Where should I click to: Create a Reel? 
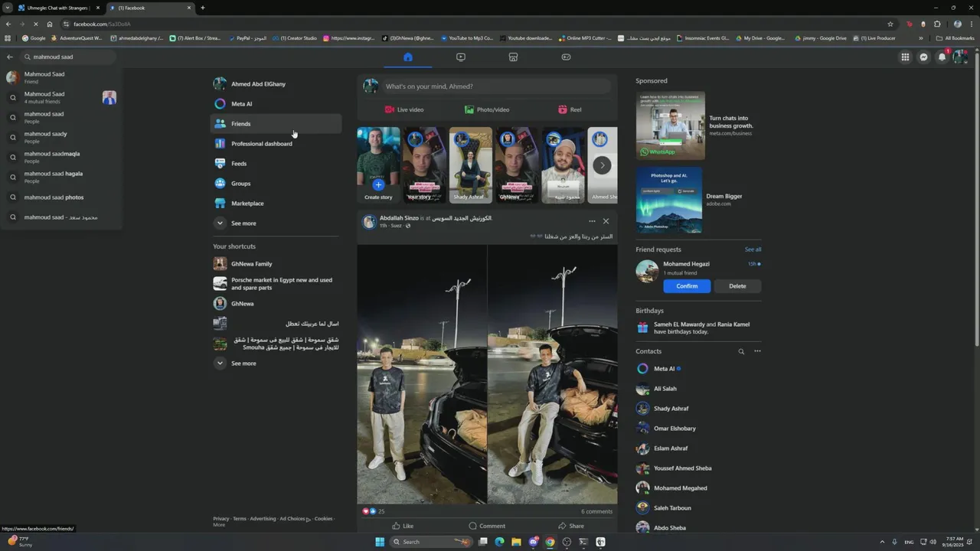click(570, 109)
